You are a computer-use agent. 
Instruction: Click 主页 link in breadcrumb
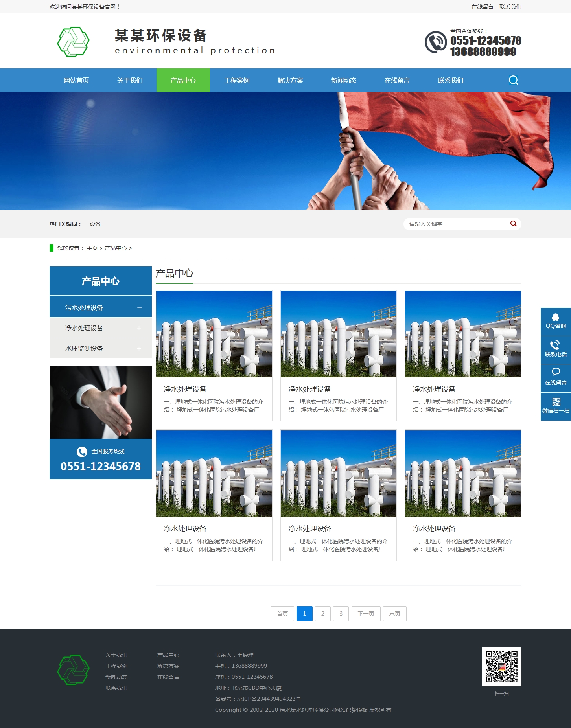(92, 248)
